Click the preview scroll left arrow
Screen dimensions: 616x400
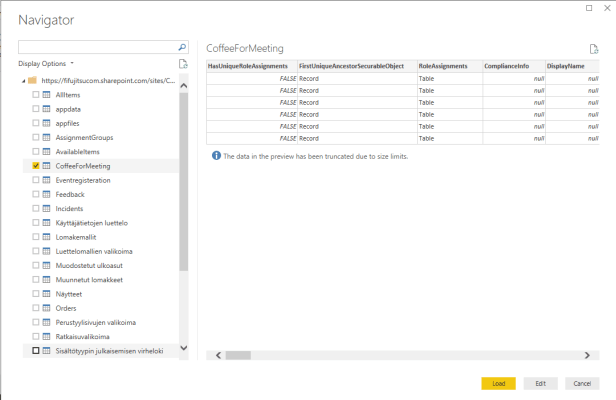218,355
